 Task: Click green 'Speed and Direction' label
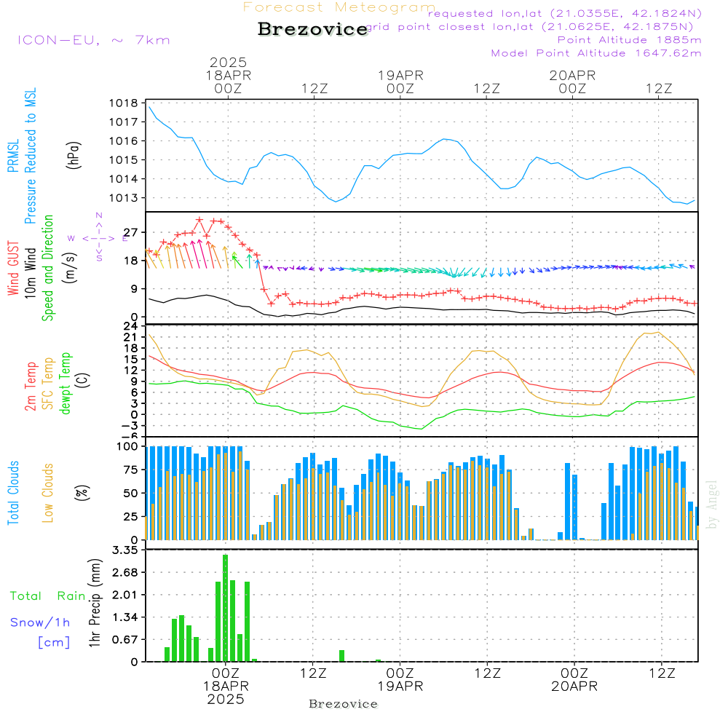(x=48, y=268)
